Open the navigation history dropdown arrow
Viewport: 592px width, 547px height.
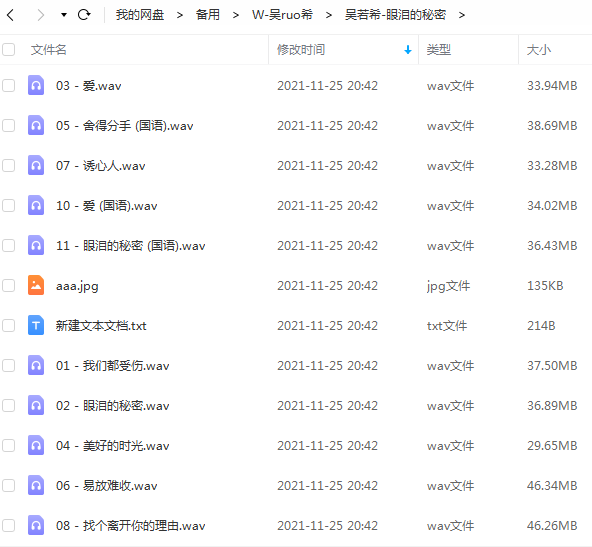pyautogui.click(x=64, y=15)
